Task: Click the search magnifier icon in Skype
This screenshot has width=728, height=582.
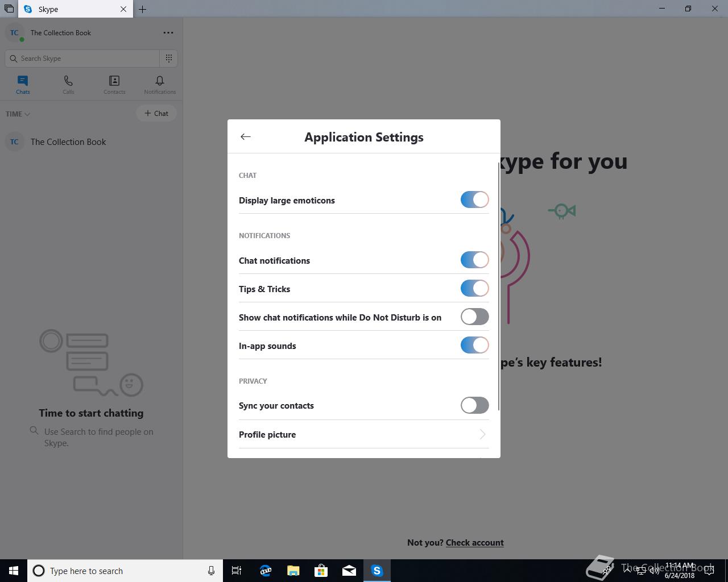Action: tap(14, 58)
